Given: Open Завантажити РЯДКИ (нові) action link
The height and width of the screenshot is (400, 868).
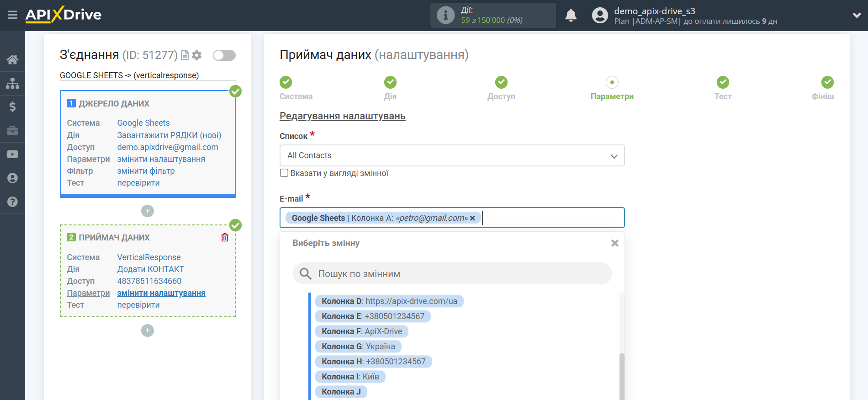Looking at the screenshot, I should (x=169, y=135).
